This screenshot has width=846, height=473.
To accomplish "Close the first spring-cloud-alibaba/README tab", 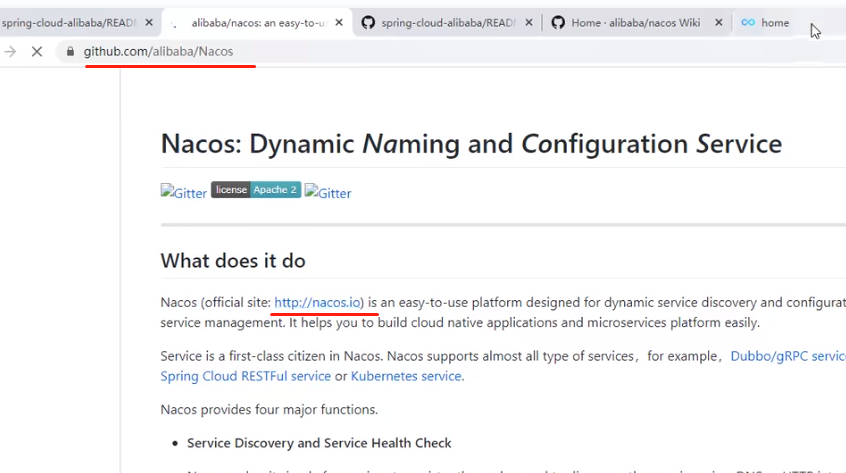I will coord(149,23).
